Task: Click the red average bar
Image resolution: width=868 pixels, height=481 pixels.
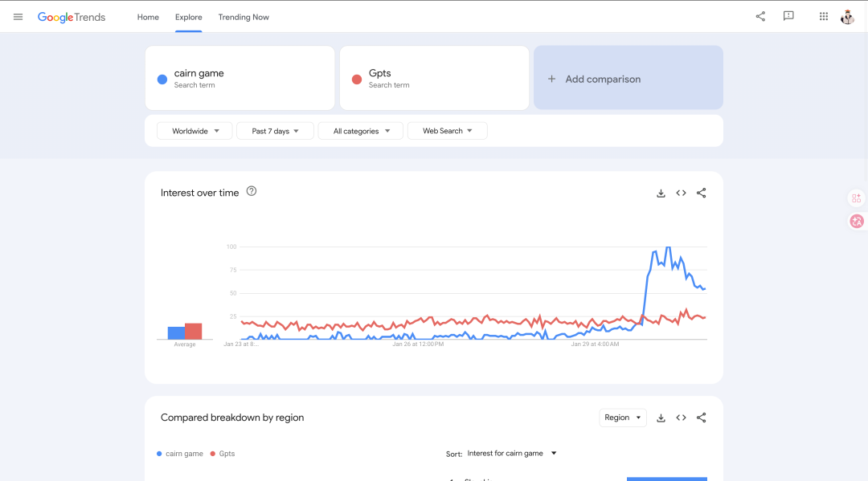Action: tap(193, 331)
